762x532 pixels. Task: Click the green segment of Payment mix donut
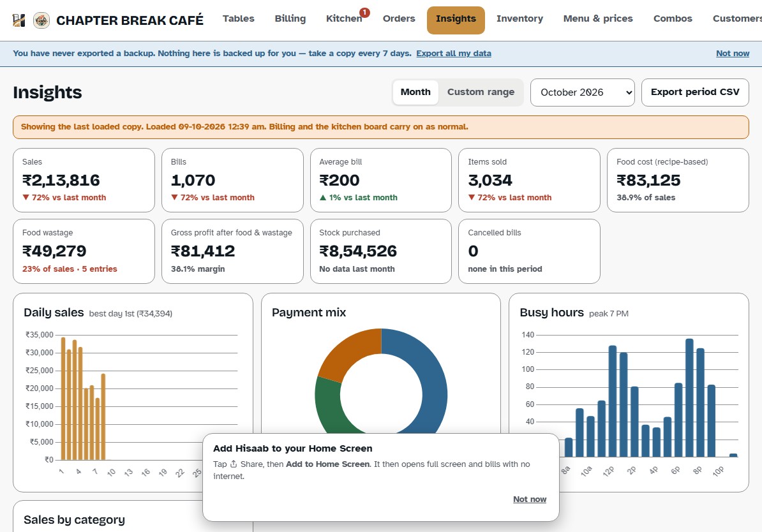click(x=329, y=406)
